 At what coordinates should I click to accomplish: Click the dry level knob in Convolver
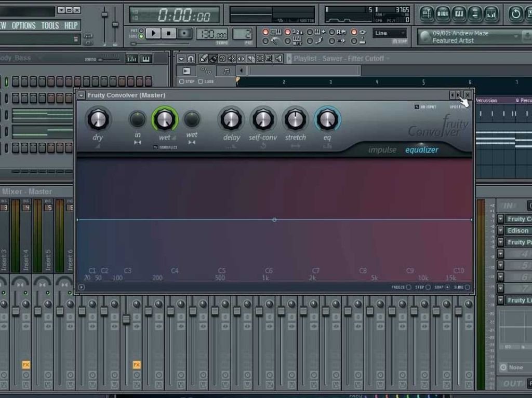pos(98,119)
